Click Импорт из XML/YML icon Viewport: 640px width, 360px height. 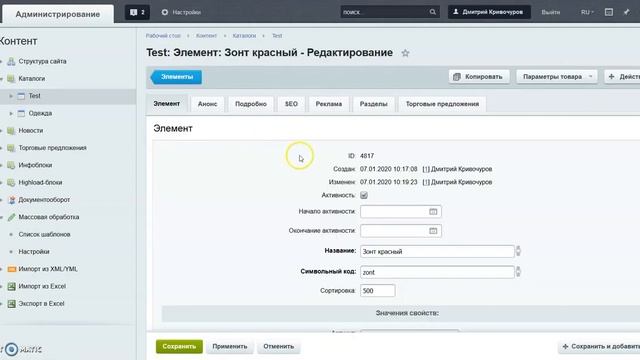click(x=11, y=269)
